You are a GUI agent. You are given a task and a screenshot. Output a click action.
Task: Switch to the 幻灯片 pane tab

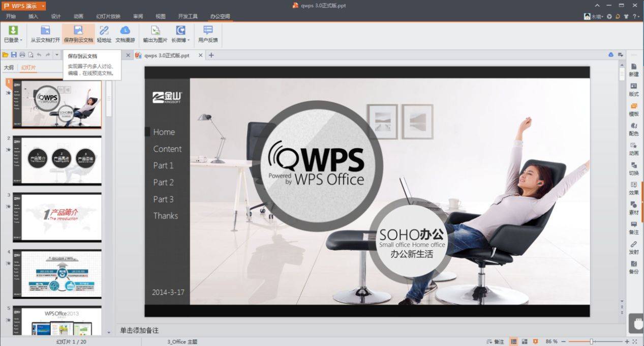coord(28,67)
